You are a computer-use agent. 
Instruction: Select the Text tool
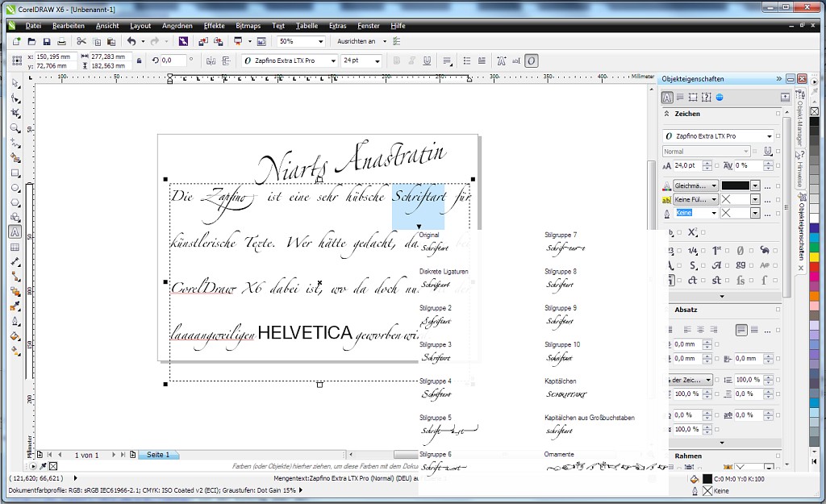[15, 232]
